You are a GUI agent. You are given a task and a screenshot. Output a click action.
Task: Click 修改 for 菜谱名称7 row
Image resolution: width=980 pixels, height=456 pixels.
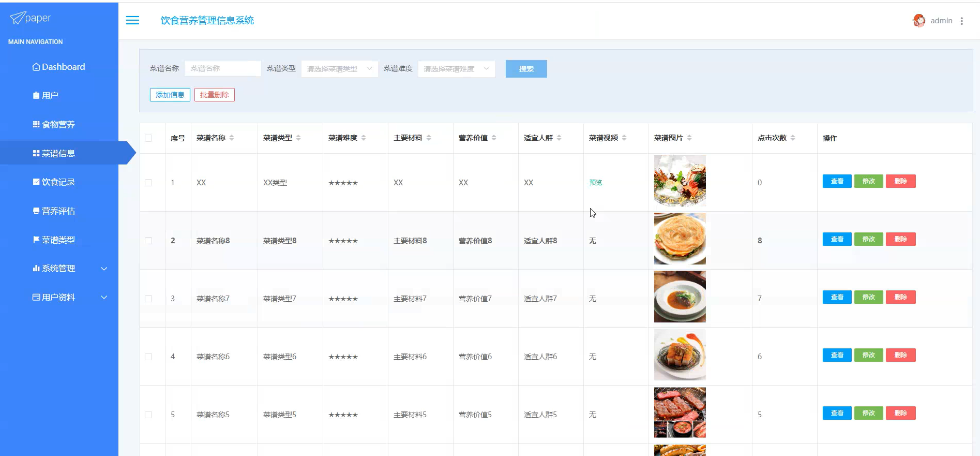[x=869, y=297]
